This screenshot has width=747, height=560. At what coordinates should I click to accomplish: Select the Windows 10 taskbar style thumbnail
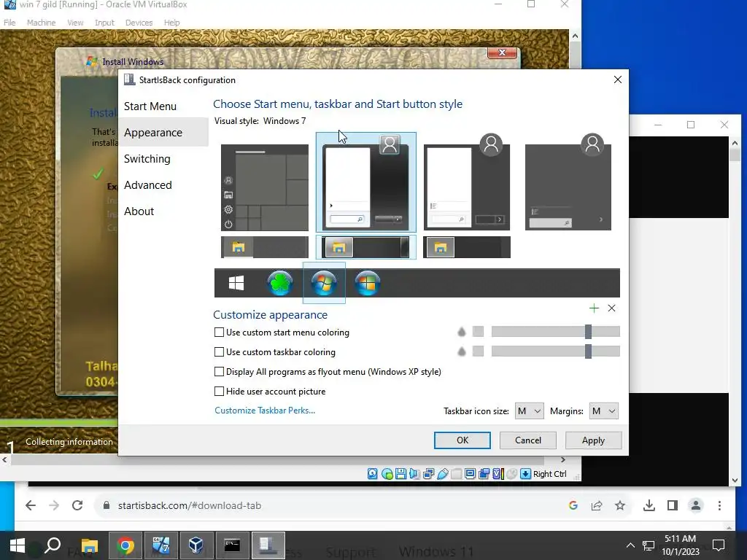pyautogui.click(x=264, y=247)
